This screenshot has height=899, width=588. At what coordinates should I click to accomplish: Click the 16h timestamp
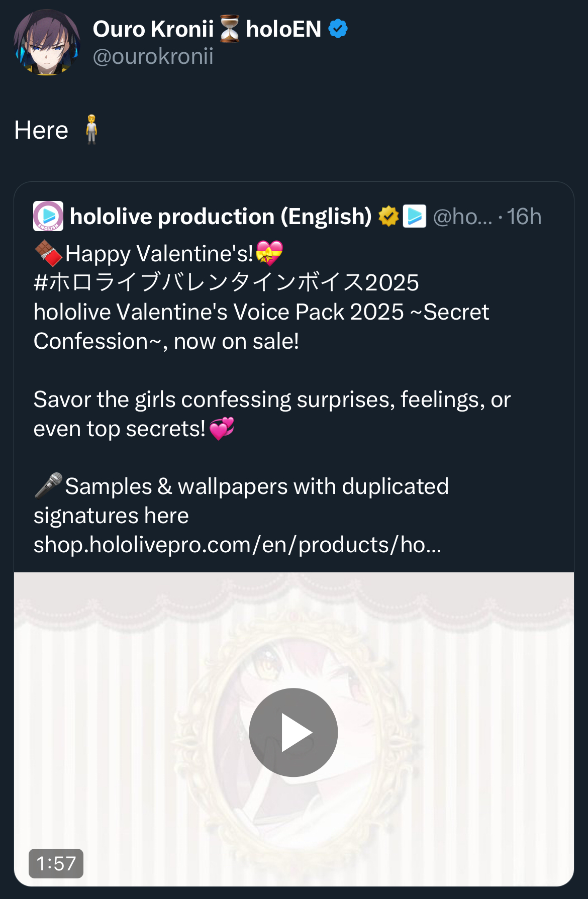(x=524, y=217)
